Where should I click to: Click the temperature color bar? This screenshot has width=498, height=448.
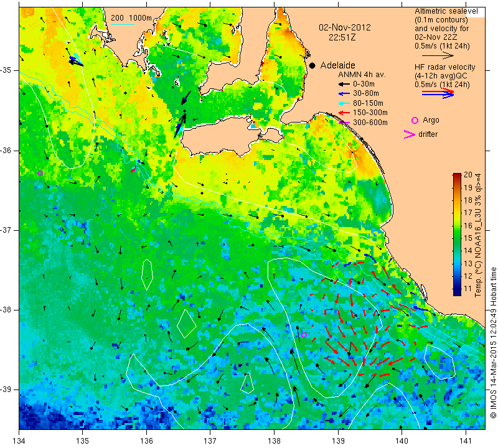(x=457, y=235)
